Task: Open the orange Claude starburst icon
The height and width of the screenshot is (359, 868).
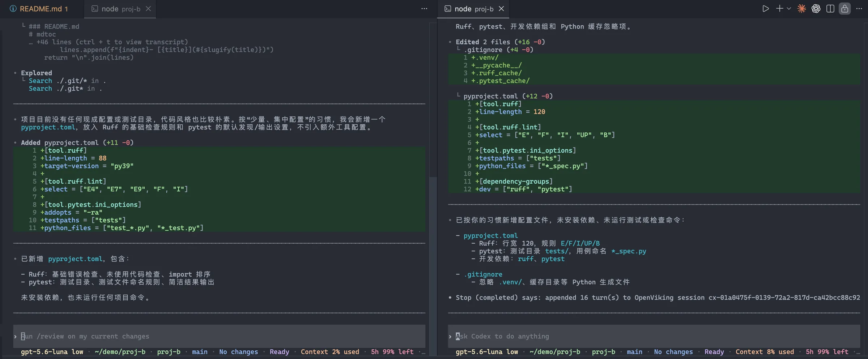Action: coord(801,9)
